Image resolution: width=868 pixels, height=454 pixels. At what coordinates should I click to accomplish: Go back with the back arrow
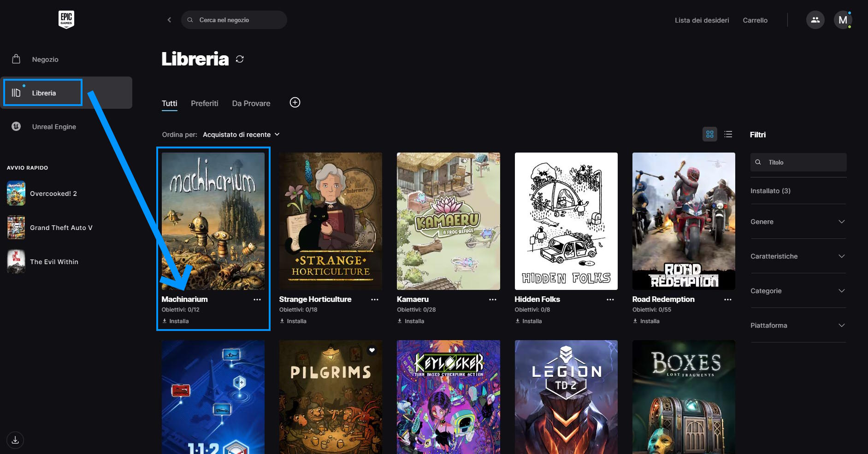(x=169, y=20)
